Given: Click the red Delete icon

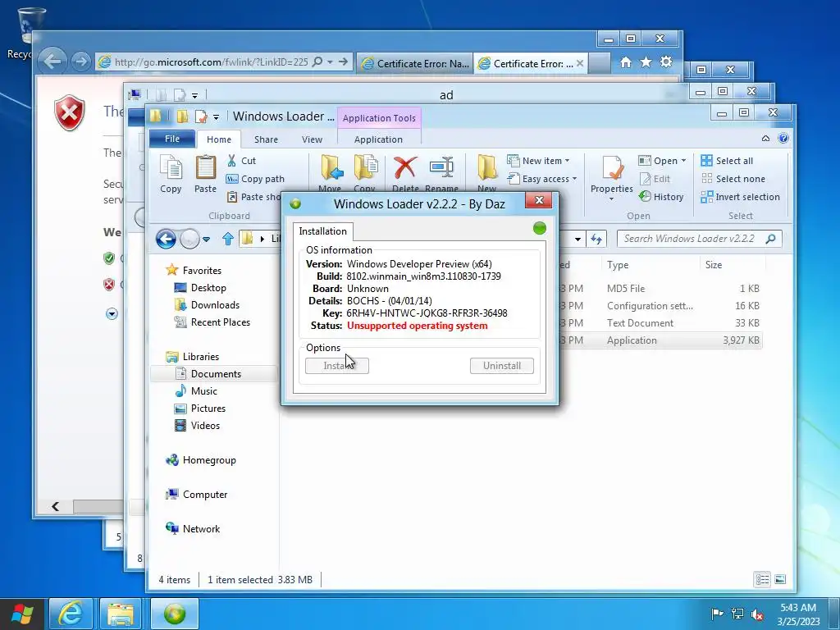Looking at the screenshot, I should [405, 167].
